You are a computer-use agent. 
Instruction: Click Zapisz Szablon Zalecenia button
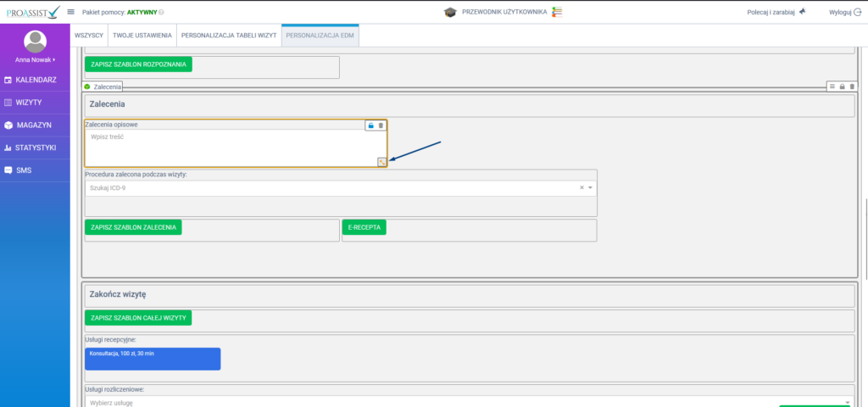pos(133,227)
